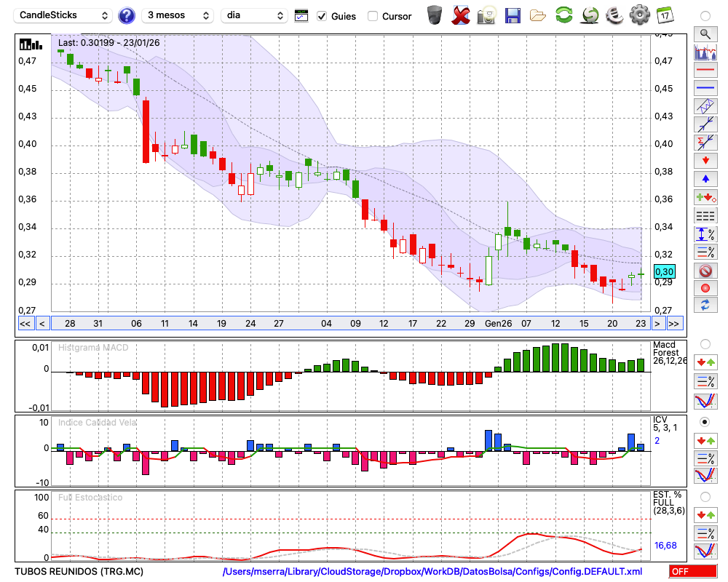The image size is (728, 582).
Task: Select the MACD panel radio button
Action: click(x=705, y=344)
